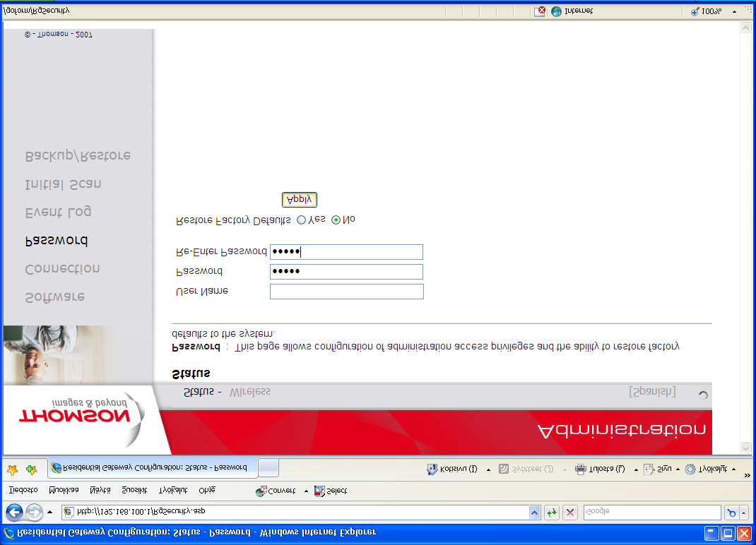Open the zoom level dropdown arrow in status bar
This screenshot has height=545, width=756.
pos(734,11)
